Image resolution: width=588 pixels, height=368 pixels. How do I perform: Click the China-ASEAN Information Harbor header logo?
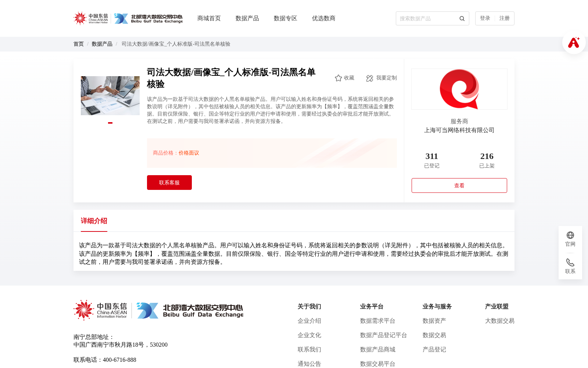pyautogui.click(x=91, y=18)
